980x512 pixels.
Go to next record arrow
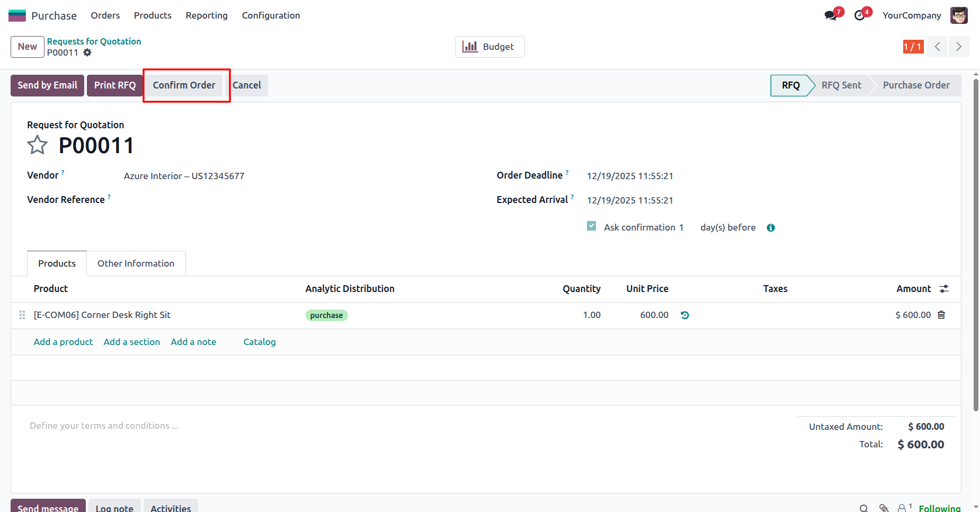pyautogui.click(x=958, y=47)
